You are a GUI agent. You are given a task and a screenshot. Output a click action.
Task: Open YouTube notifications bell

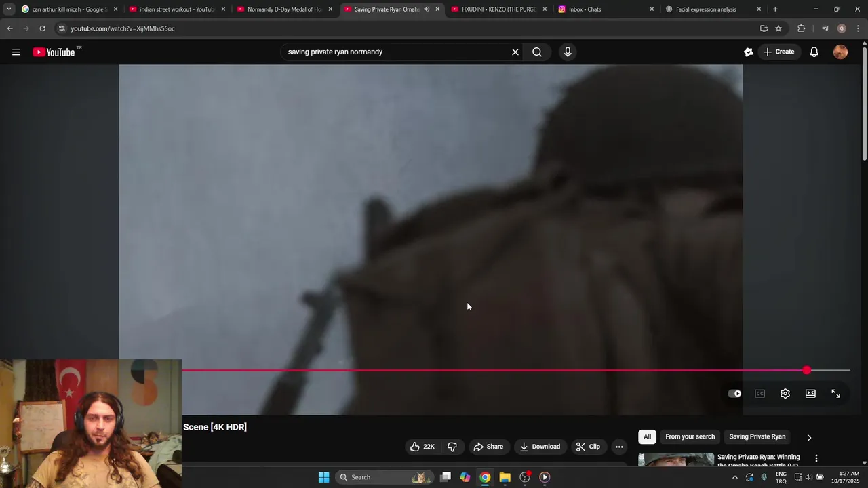[814, 52]
